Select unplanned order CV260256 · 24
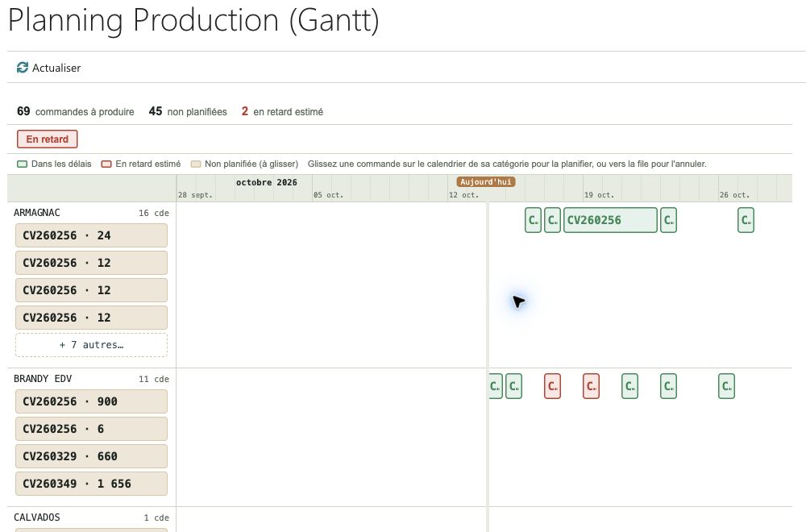Screen dimensions: 806x532 pos(92,235)
